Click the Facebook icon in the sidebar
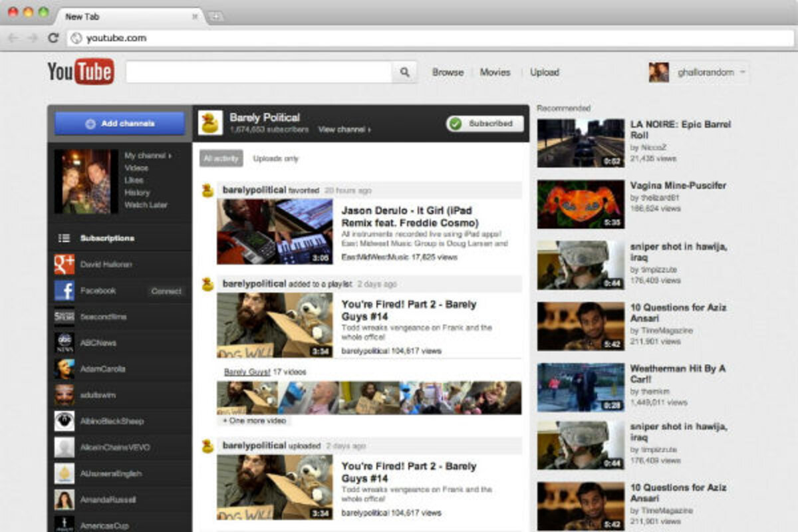The height and width of the screenshot is (532, 798). coord(65,291)
